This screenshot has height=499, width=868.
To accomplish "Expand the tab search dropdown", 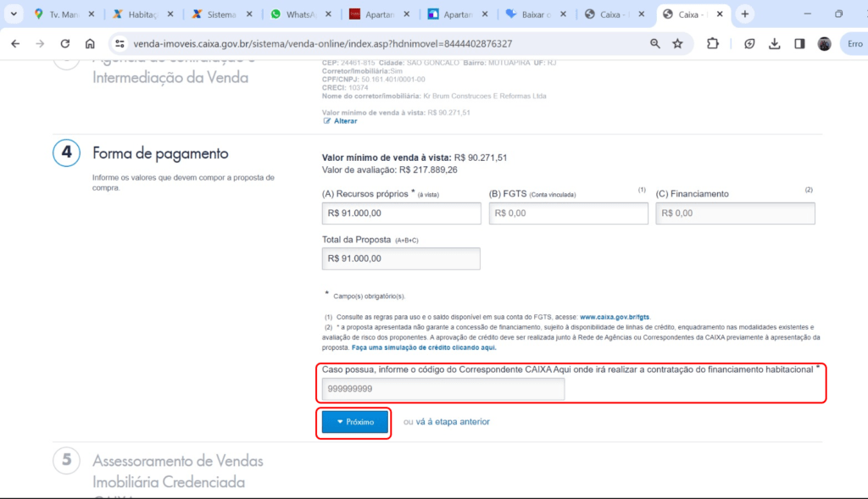I will [14, 14].
